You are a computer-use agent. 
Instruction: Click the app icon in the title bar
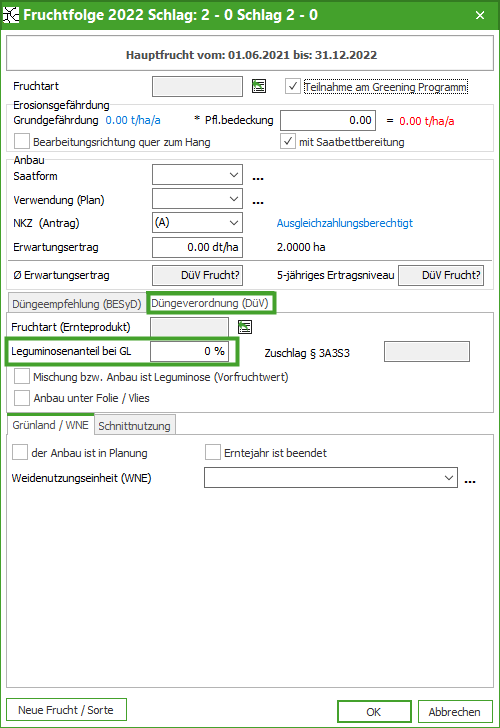tap(11, 15)
